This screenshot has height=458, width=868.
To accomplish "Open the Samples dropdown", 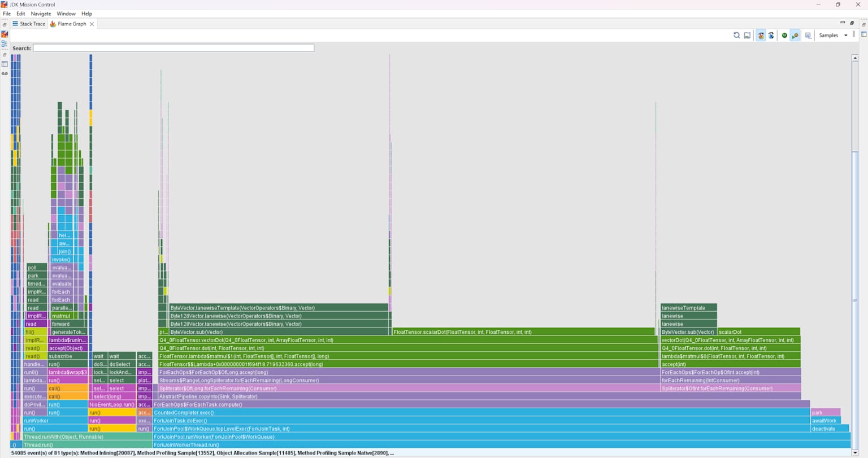I will [833, 36].
